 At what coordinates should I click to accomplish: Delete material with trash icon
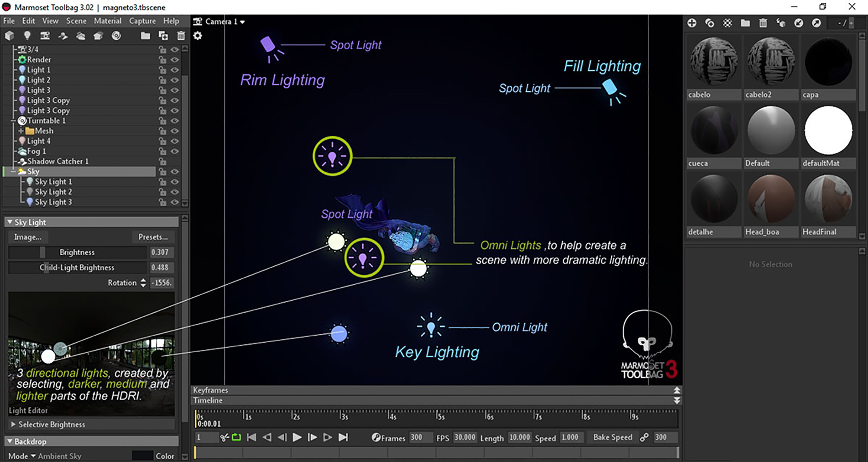763,23
